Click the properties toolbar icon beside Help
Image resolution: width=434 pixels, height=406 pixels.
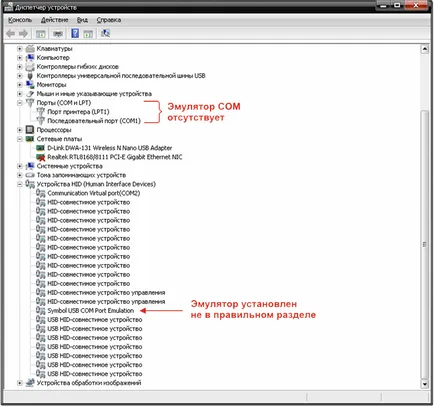(x=88, y=34)
